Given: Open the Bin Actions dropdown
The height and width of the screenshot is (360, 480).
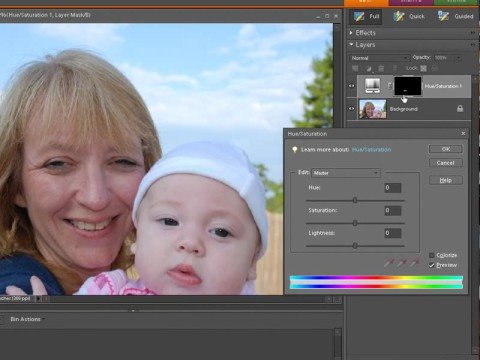Looking at the screenshot, I should (x=27, y=319).
